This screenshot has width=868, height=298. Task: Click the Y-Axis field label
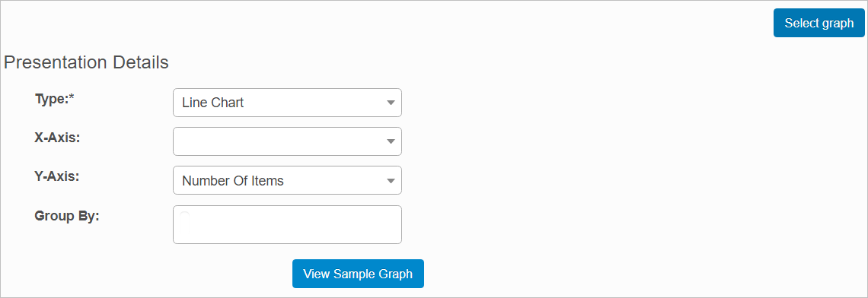pyautogui.click(x=58, y=176)
